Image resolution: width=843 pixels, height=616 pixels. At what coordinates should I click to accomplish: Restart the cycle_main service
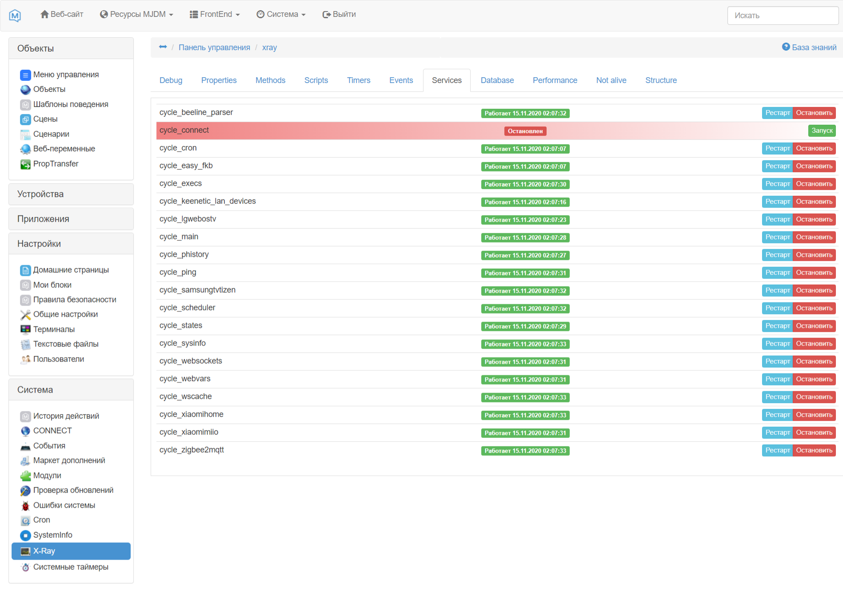pyautogui.click(x=777, y=237)
